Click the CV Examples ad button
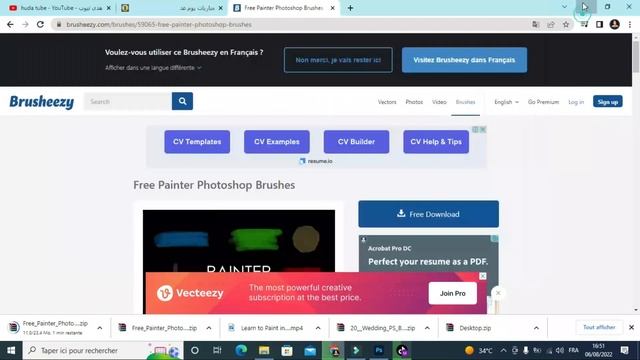Viewport: 640px width, 360px height. (277, 142)
